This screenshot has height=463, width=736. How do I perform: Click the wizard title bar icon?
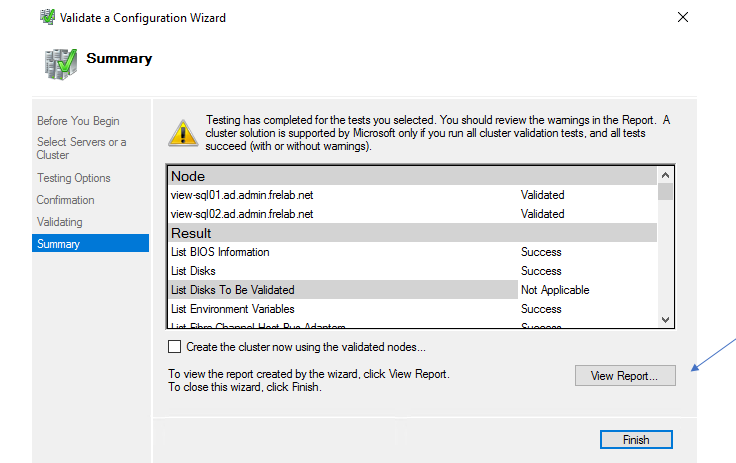point(46,17)
